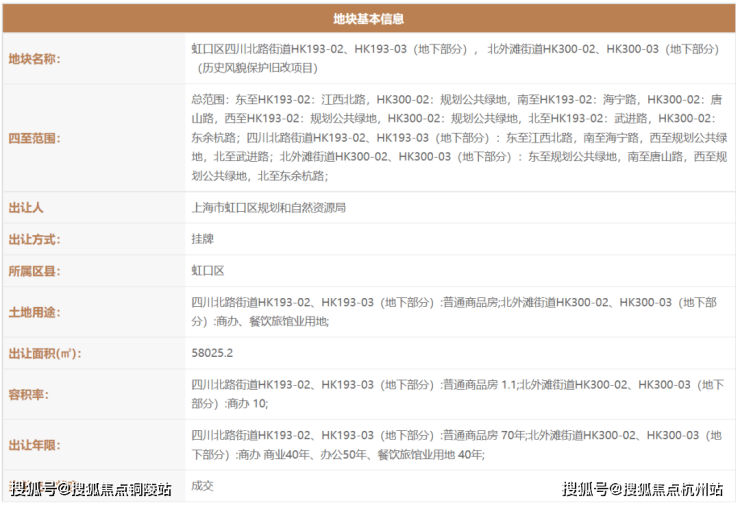Screen dimensions: 740x505
Task: Click the area value 58025.2
Action: 212,353
